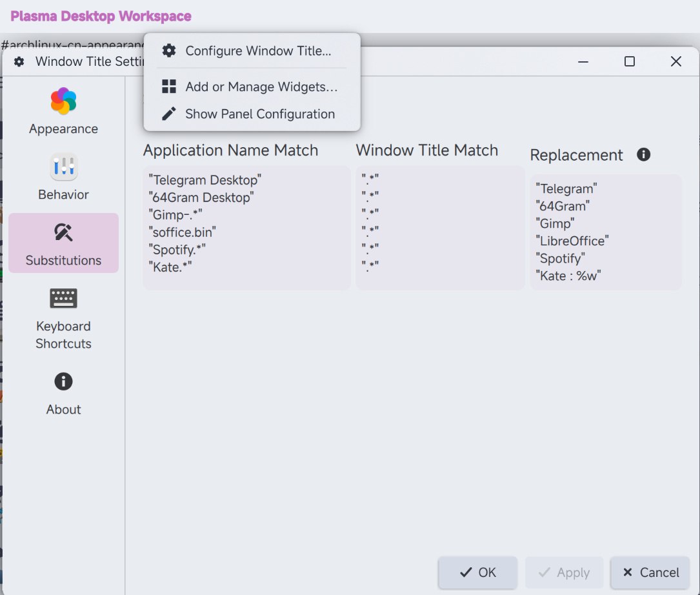700x595 pixels.
Task: Choose Configure Window Title menu entry
Action: [258, 51]
